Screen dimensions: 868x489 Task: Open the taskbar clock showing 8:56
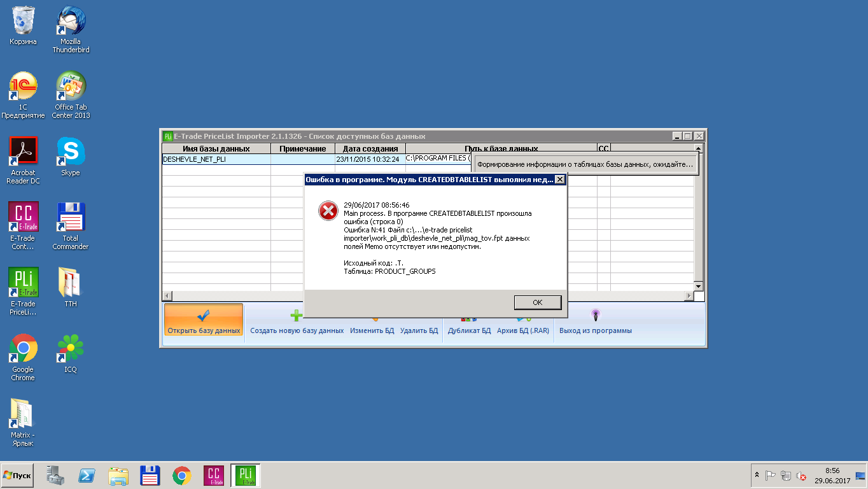tap(832, 476)
